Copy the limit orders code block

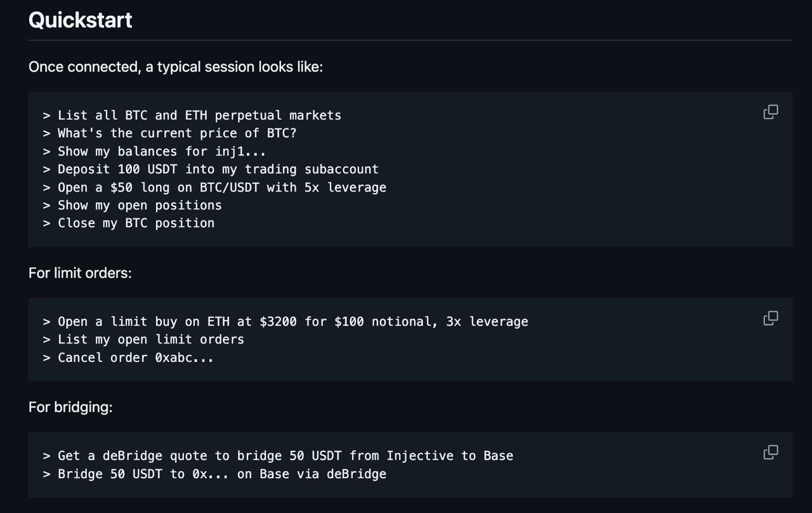tap(771, 318)
